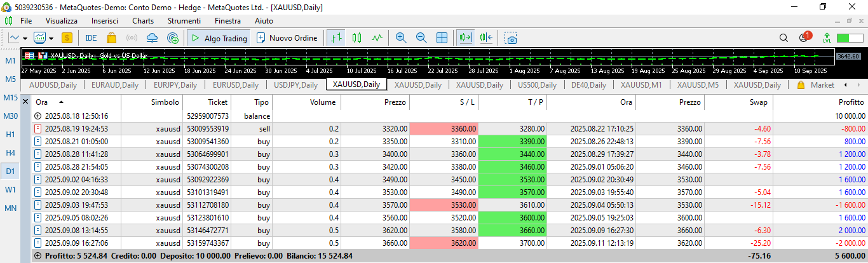Image resolution: width=868 pixels, height=263 pixels.
Task: Switch chart to candlestick view
Action: click(356, 38)
